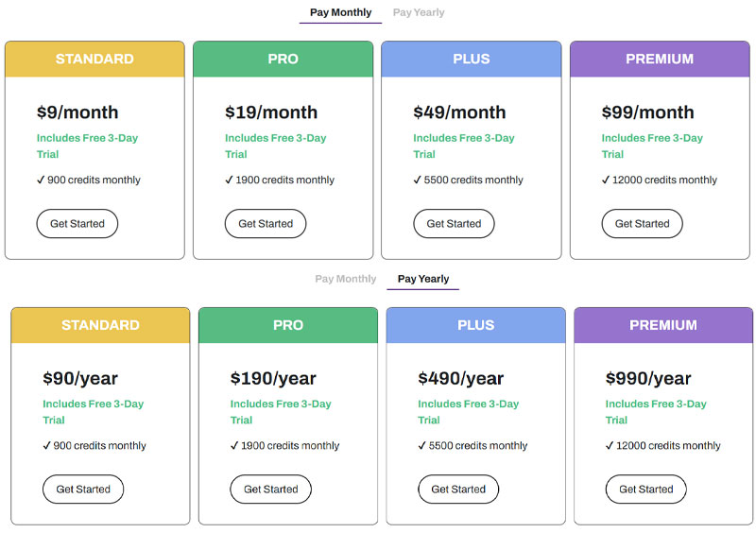Click the checkmark beside 1900 credits in $190/year plan
Screen dimensions: 756x533
pyautogui.click(x=234, y=446)
